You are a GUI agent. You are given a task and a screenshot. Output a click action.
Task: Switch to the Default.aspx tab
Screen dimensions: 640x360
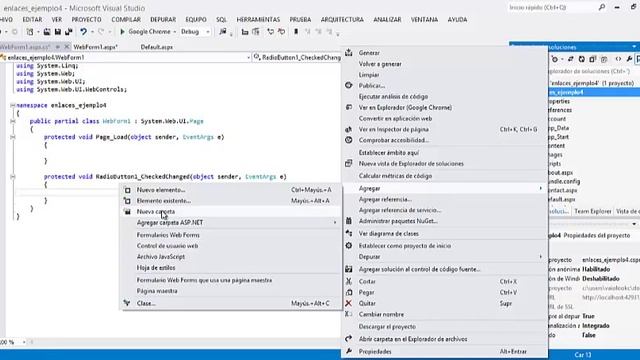[157, 47]
